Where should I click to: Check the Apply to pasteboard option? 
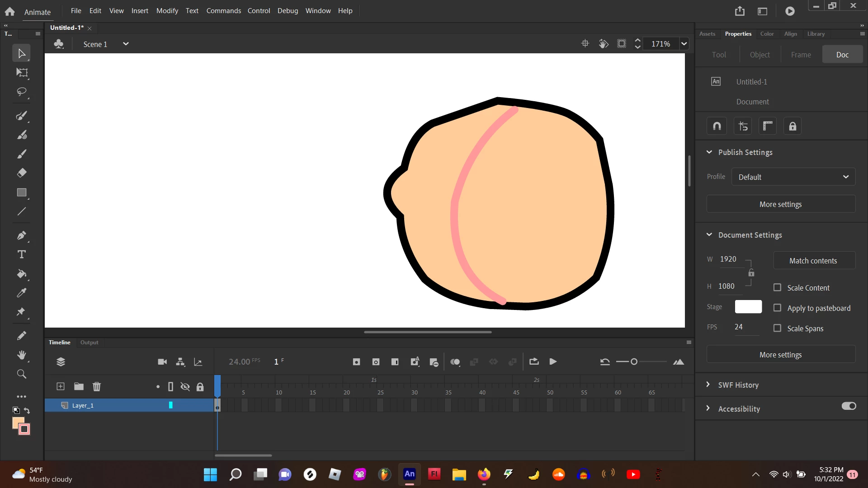pyautogui.click(x=777, y=308)
